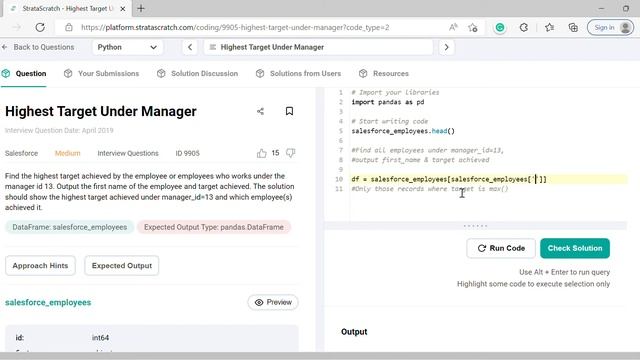Go to previous question chevron
This screenshot has height=360, width=640.
[190, 47]
